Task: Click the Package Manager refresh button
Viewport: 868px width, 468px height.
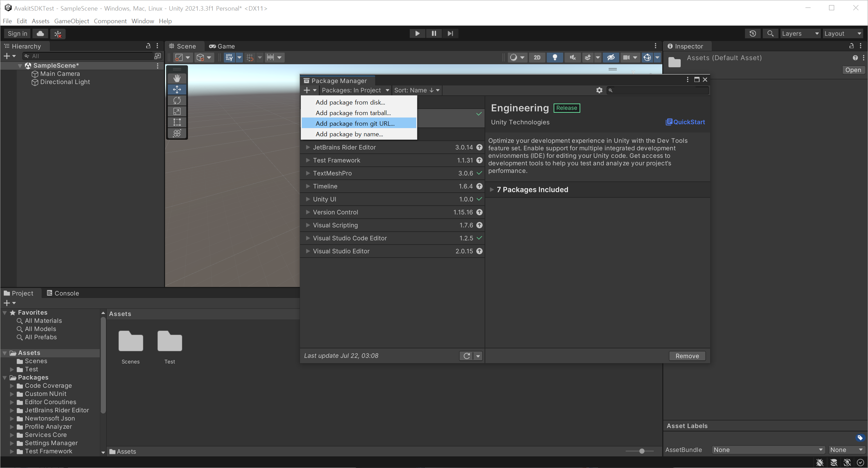Action: pos(467,356)
